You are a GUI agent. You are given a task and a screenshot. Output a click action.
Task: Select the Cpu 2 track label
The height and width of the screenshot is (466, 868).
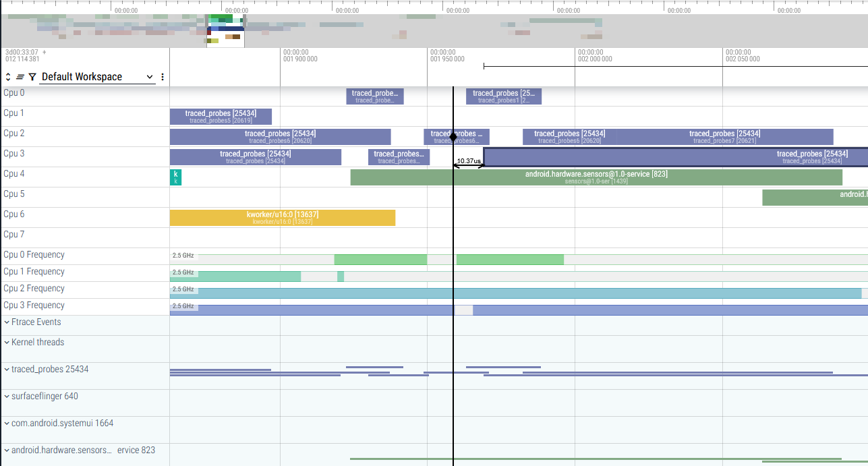[14, 134]
